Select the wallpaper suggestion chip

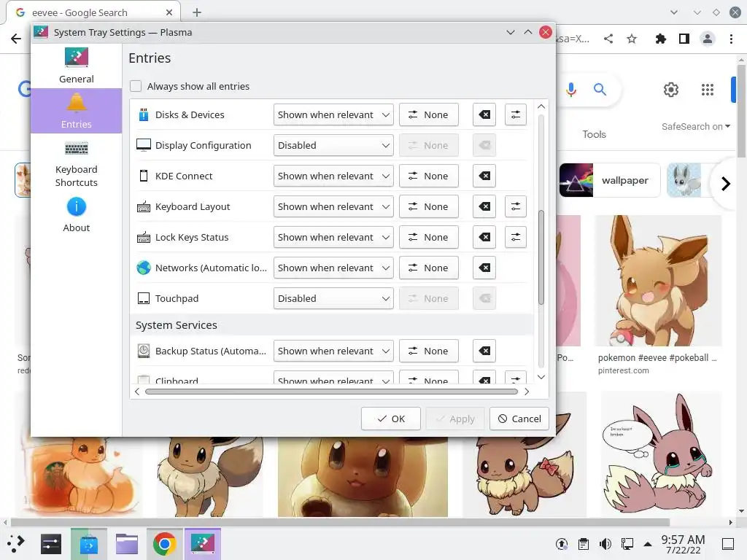(x=610, y=180)
